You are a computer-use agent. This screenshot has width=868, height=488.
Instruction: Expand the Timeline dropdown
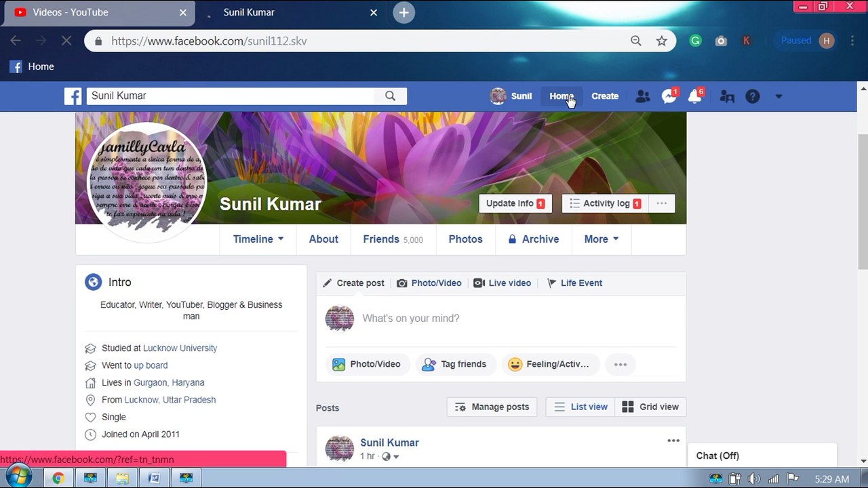pos(258,239)
